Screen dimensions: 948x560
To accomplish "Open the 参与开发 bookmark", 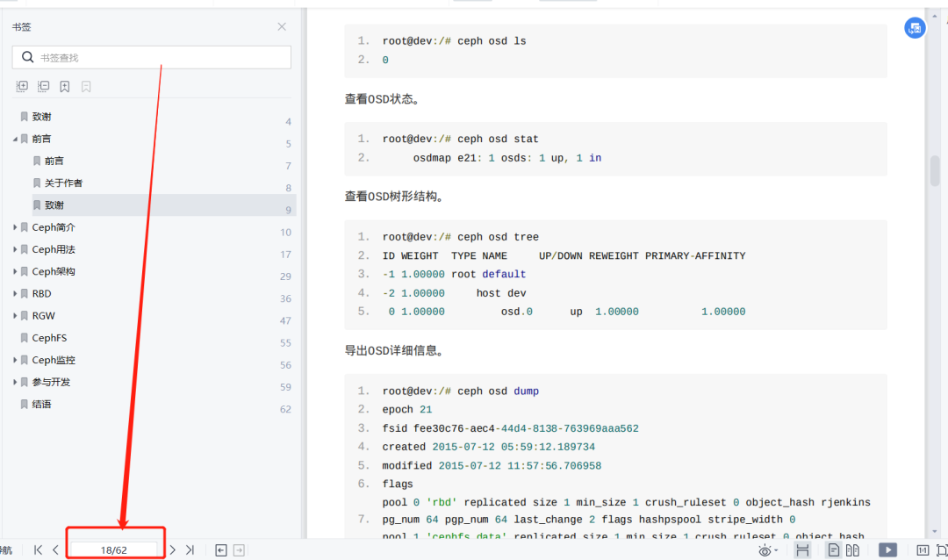I will [x=51, y=382].
